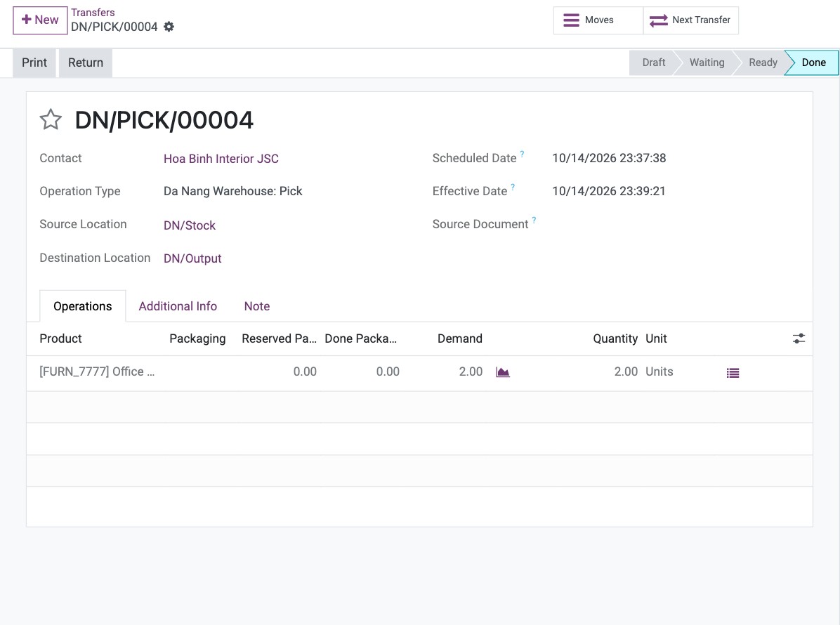The height and width of the screenshot is (625, 840).
Task: Open the forecast chart icon beside Demand
Action: pos(502,372)
